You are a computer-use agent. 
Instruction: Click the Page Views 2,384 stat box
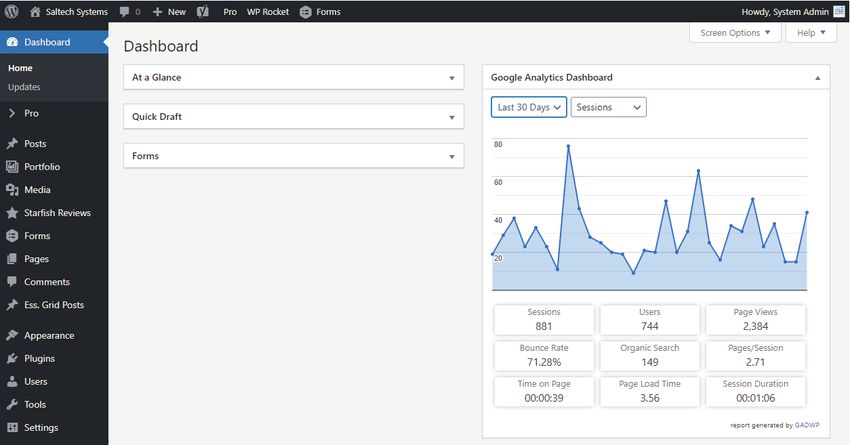pyautogui.click(x=755, y=319)
